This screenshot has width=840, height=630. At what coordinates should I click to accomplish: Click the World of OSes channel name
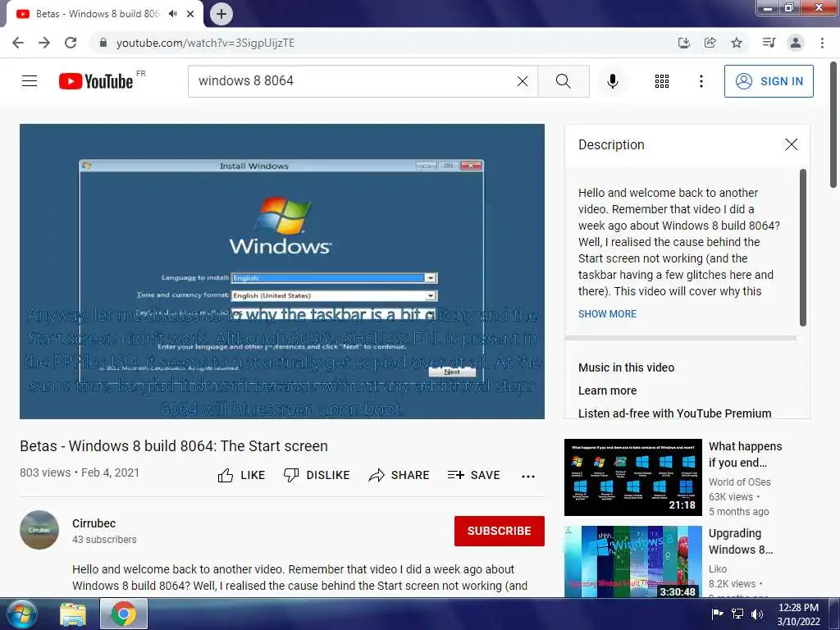(740, 482)
